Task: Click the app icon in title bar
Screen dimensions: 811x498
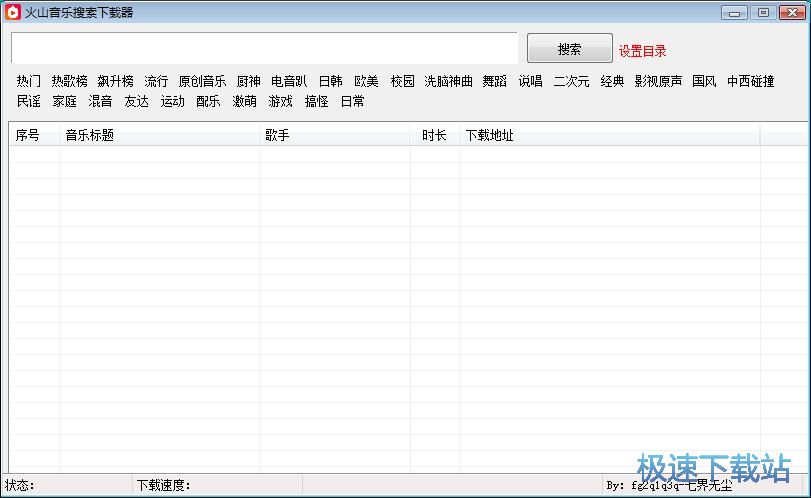Action: click(13, 12)
